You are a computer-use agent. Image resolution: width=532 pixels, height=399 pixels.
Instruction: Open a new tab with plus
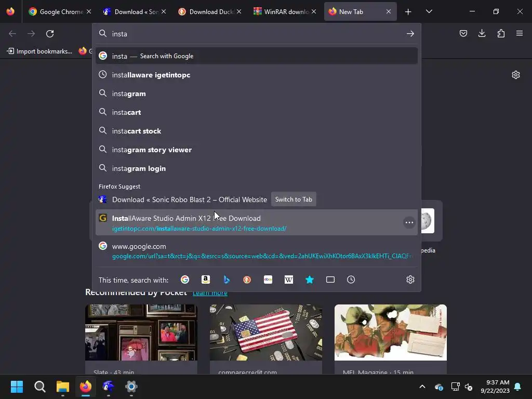coord(408,11)
